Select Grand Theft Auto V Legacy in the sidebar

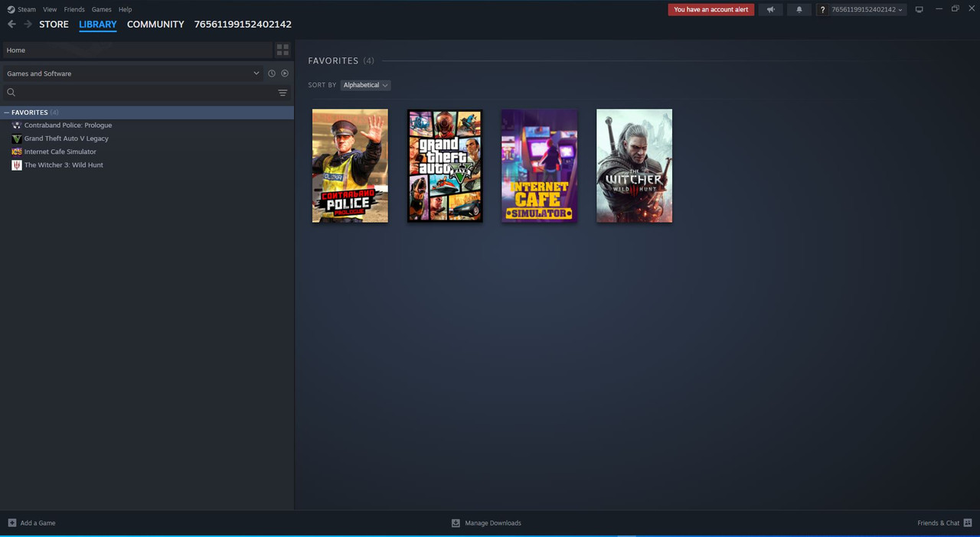click(x=66, y=138)
